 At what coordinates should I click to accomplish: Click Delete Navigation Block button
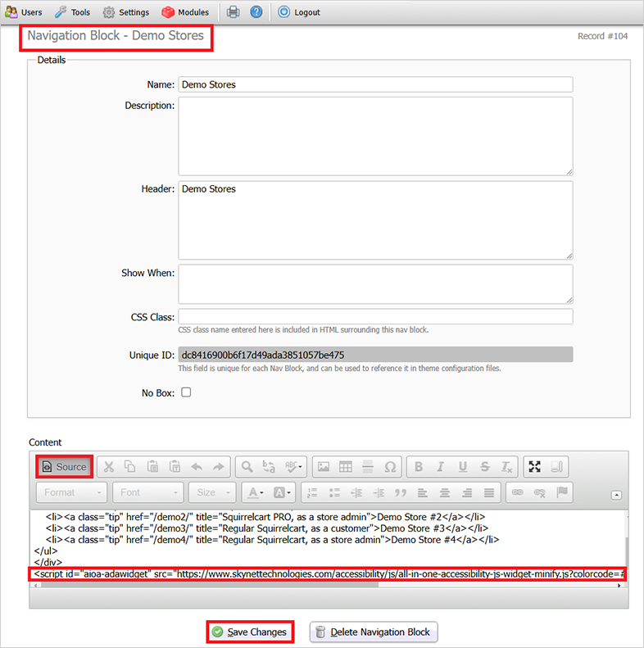[x=374, y=632]
